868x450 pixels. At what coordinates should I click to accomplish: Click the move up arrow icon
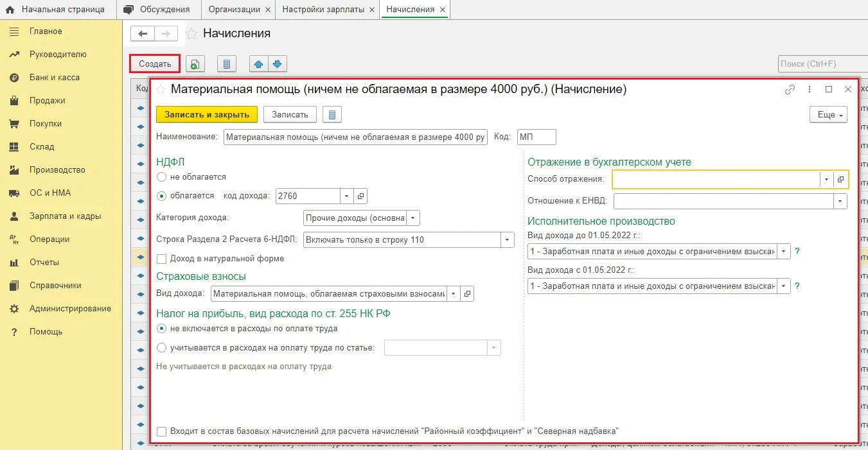tap(258, 64)
